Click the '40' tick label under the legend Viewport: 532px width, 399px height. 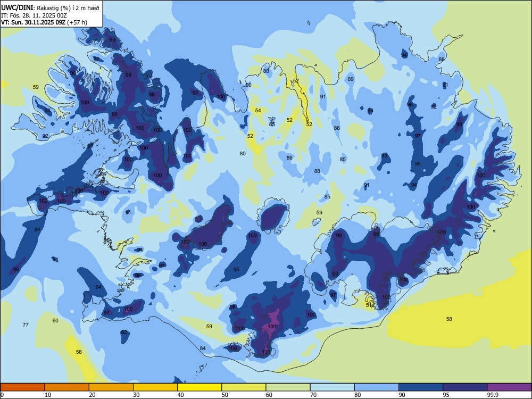pyautogui.click(x=180, y=395)
